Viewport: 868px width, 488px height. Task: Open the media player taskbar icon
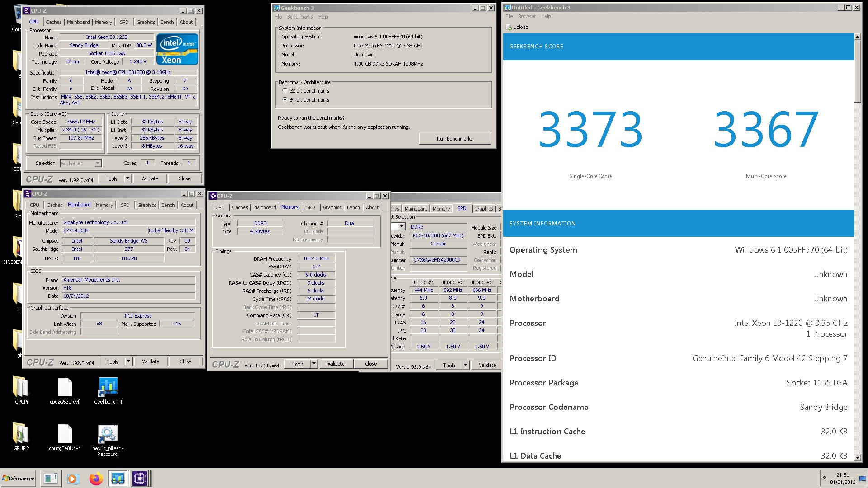pos(72,479)
